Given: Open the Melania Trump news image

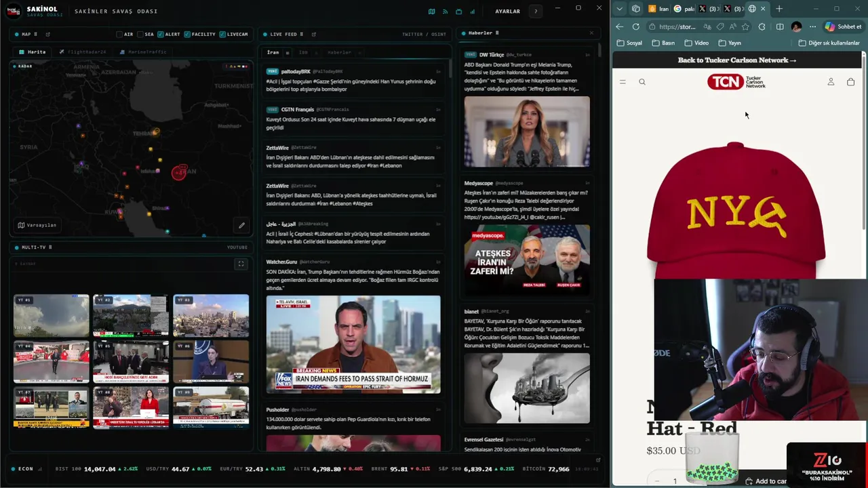Looking at the screenshot, I should tap(527, 131).
